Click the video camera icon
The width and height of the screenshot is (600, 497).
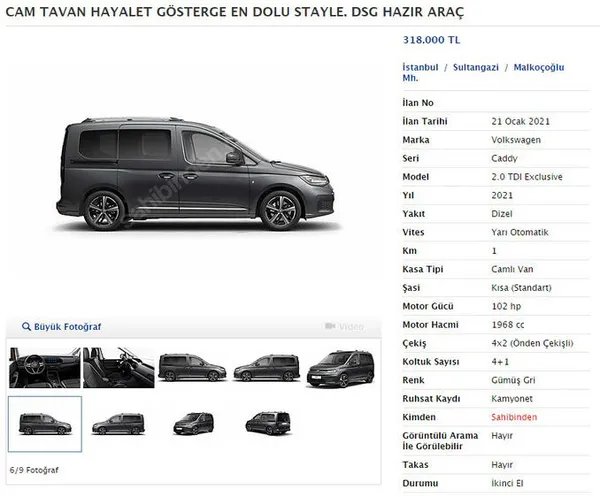pyautogui.click(x=330, y=327)
